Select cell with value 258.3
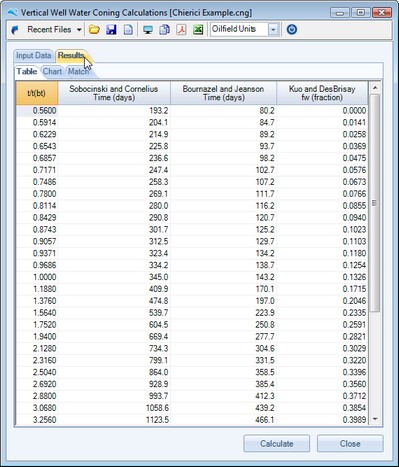 114,182
